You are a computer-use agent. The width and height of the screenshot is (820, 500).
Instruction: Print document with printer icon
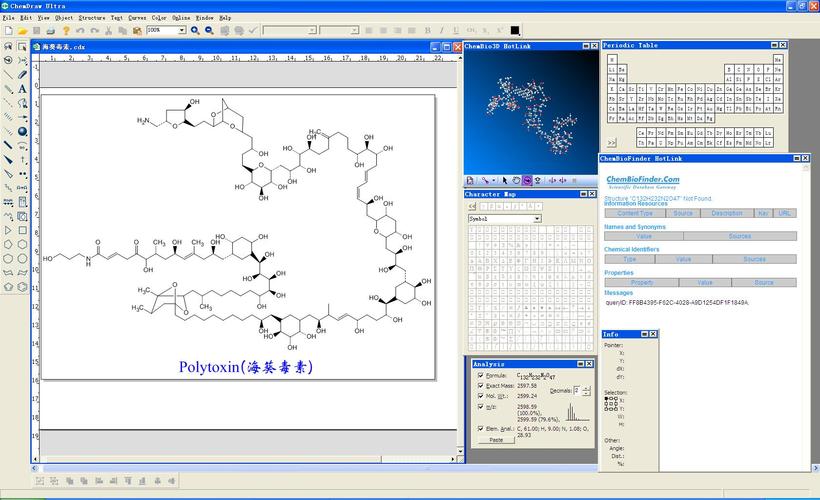[x=51, y=31]
